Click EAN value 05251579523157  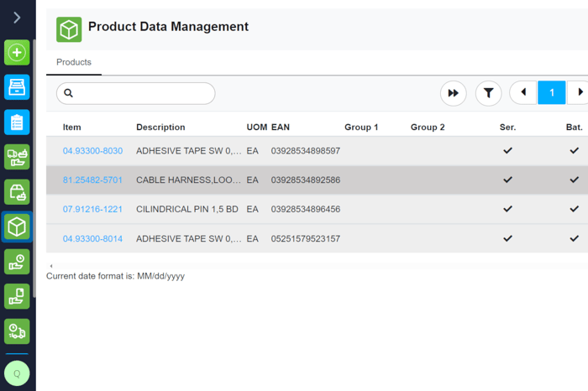coord(306,239)
